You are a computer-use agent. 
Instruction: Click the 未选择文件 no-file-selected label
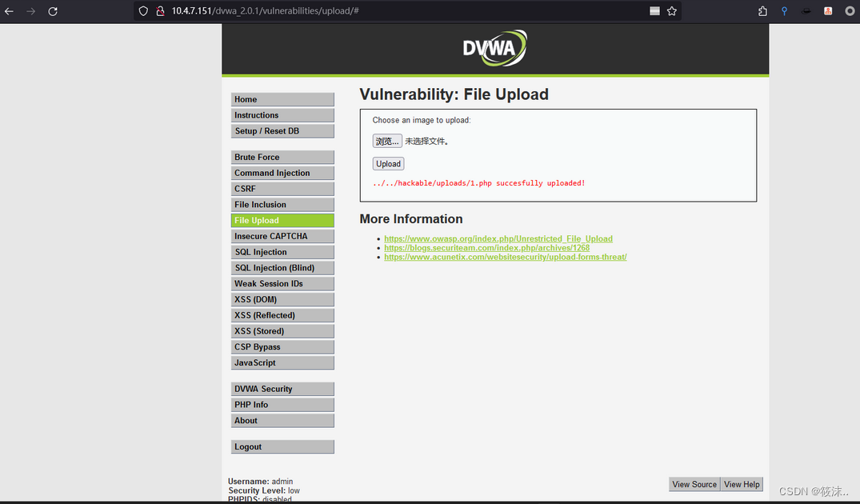[x=426, y=141]
